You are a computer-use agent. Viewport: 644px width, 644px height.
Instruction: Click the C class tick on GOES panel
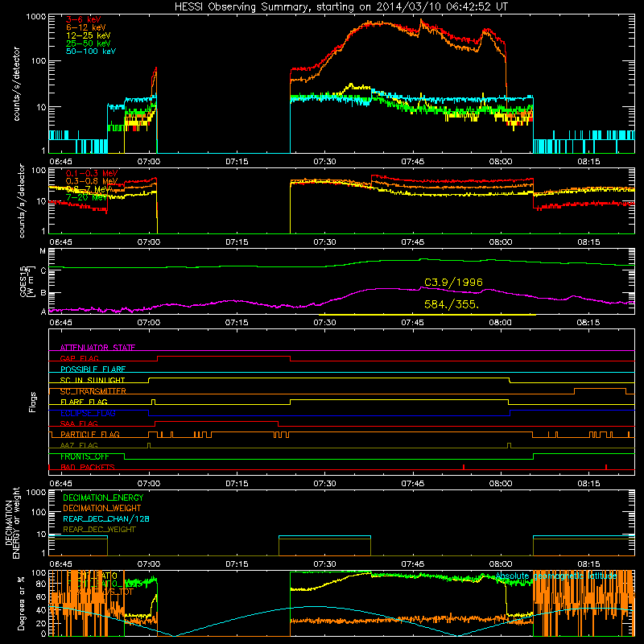click(x=43, y=271)
